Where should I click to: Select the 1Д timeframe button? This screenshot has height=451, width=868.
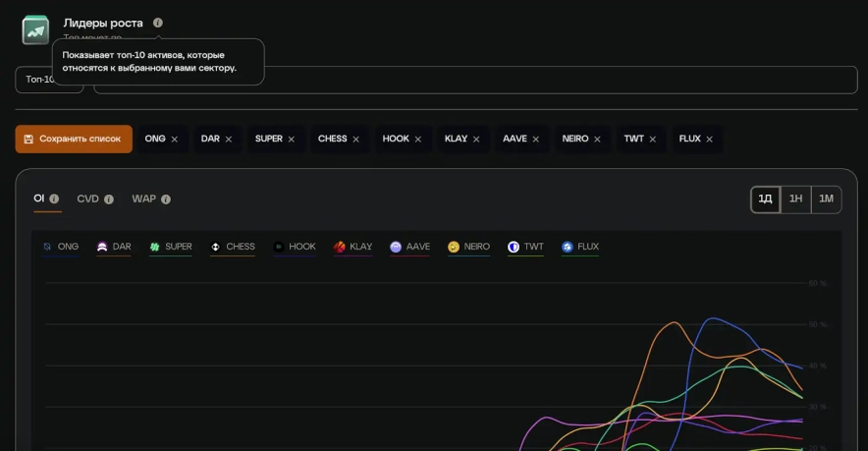click(x=765, y=199)
